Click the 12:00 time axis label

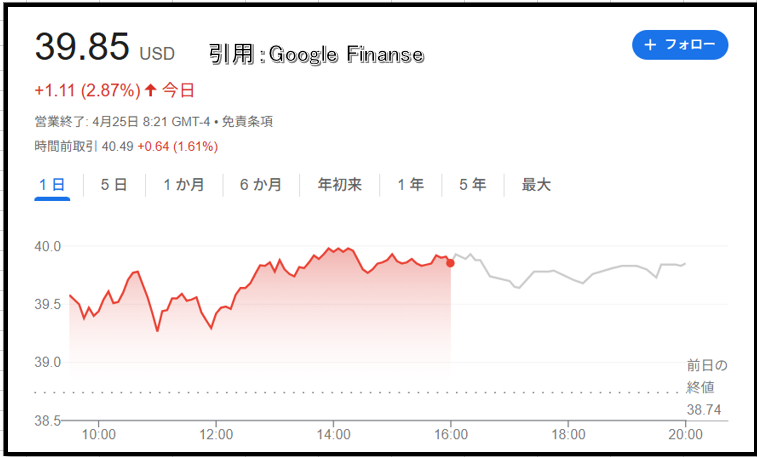(216, 434)
